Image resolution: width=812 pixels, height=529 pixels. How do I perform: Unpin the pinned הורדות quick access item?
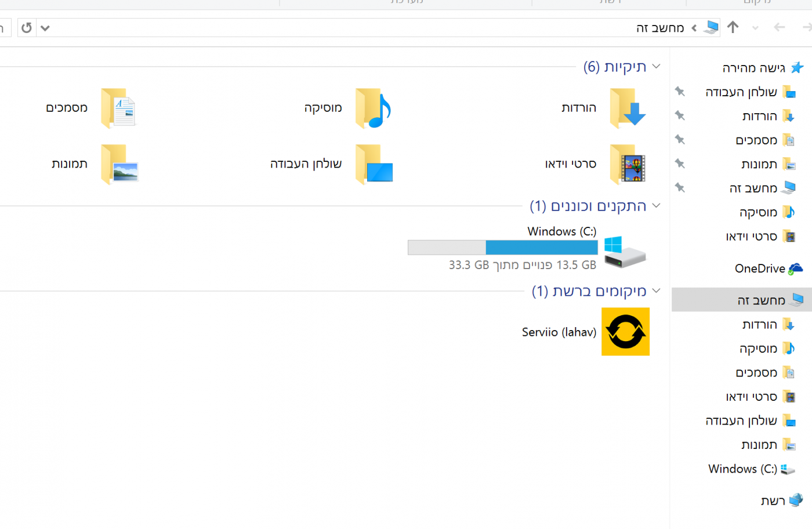(x=680, y=115)
